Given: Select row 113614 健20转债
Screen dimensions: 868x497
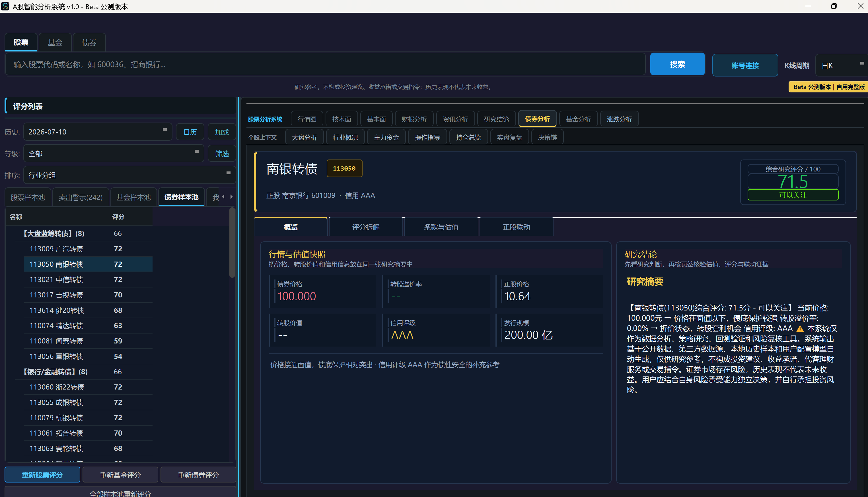Looking at the screenshot, I should [x=88, y=310].
